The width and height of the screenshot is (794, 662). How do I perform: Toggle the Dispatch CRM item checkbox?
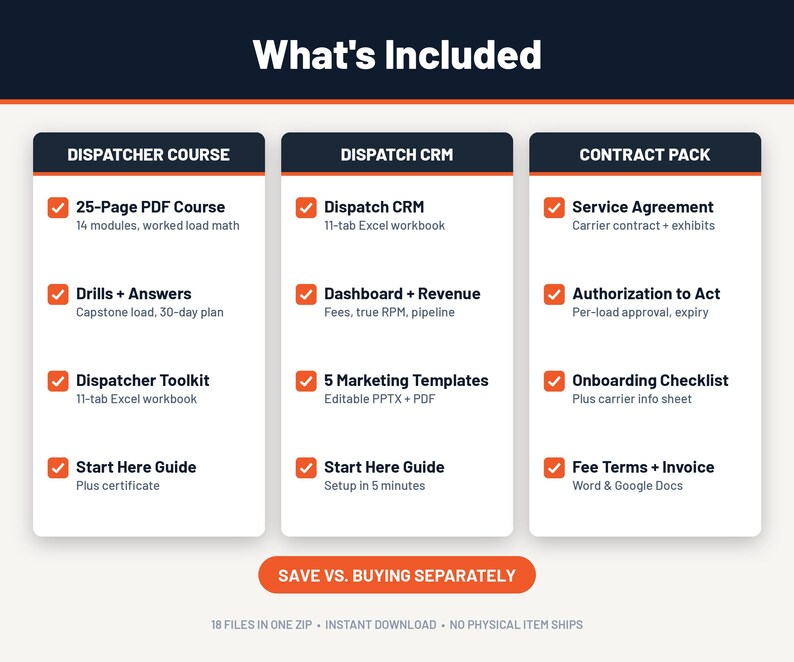pyautogui.click(x=306, y=208)
